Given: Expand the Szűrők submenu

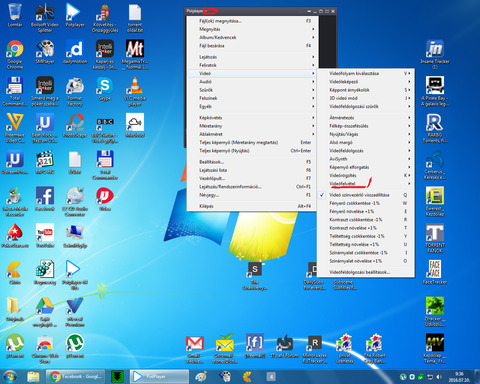Looking at the screenshot, I should tap(252, 90).
